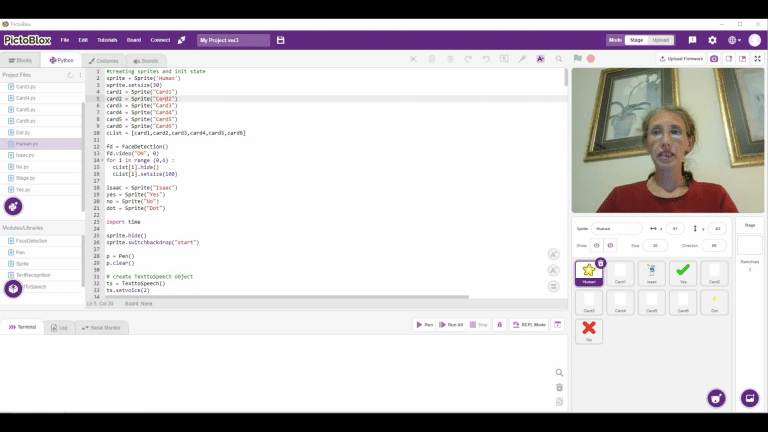The width and height of the screenshot is (768, 432).
Task: Click the purple add file button
Action: coord(13,206)
